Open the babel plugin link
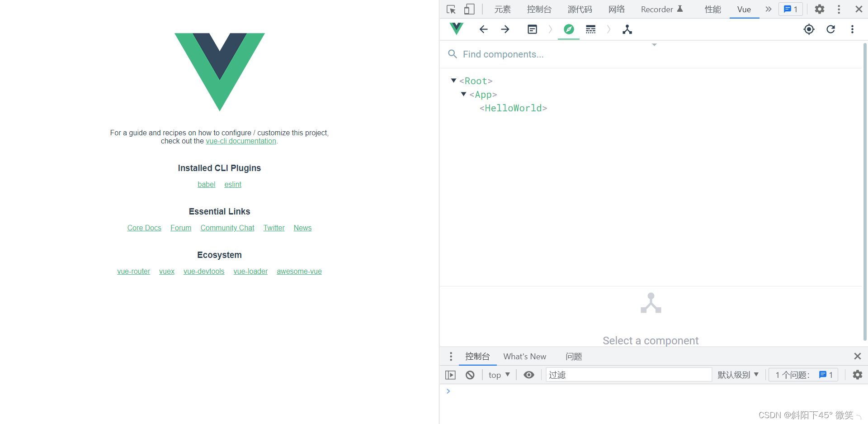Viewport: 868px width, 424px height. coord(207,185)
